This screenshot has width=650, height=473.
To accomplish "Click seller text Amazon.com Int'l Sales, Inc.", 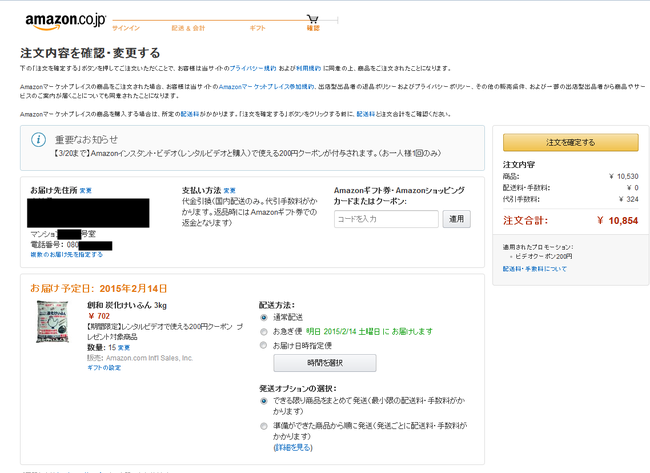I will 150,358.
